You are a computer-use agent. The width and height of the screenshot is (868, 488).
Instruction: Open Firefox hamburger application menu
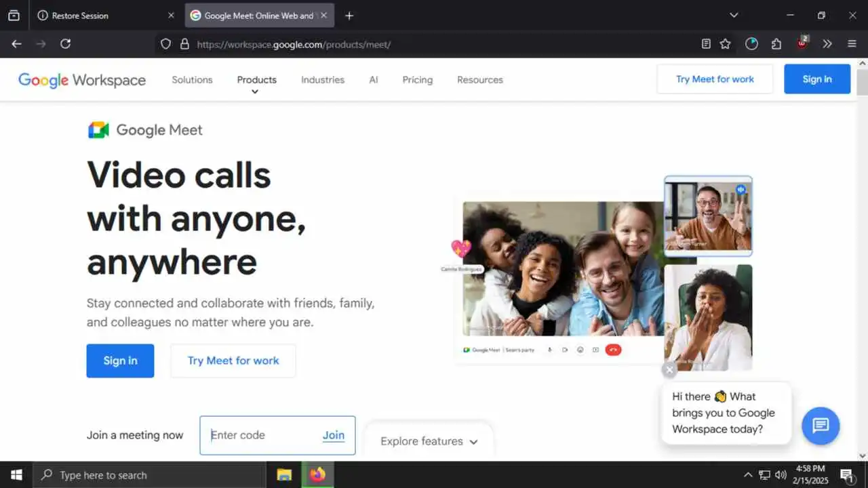point(852,44)
